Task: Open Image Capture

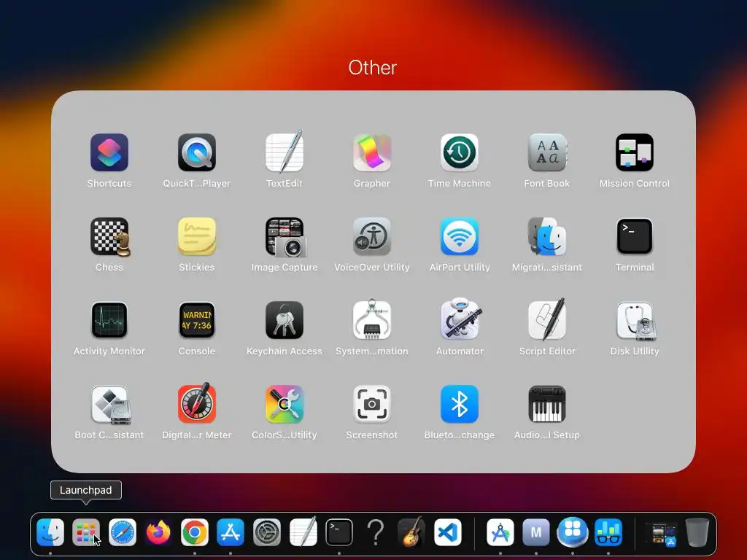Action: coord(285,237)
